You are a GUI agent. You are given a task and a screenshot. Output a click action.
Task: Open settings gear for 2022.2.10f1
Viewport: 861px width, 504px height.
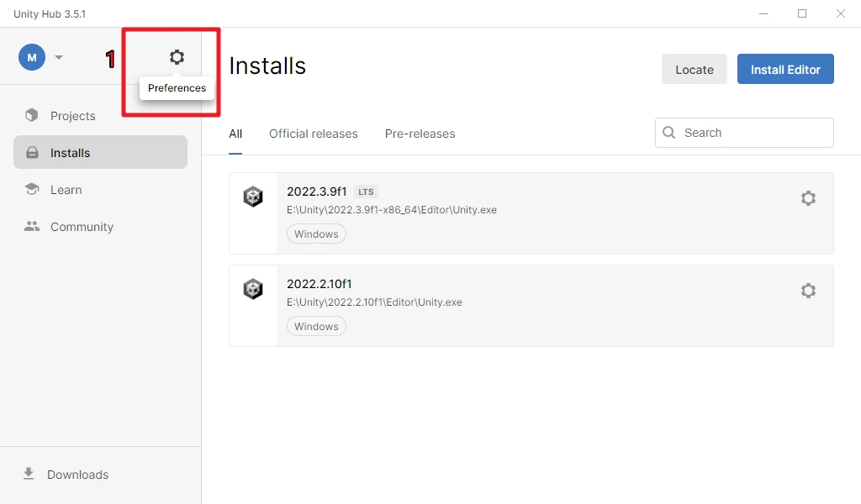click(808, 291)
